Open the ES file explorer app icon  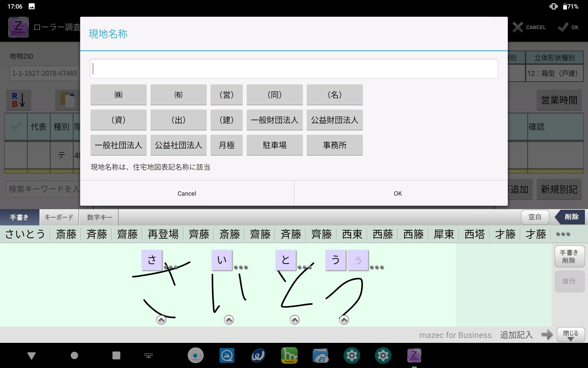point(320,355)
